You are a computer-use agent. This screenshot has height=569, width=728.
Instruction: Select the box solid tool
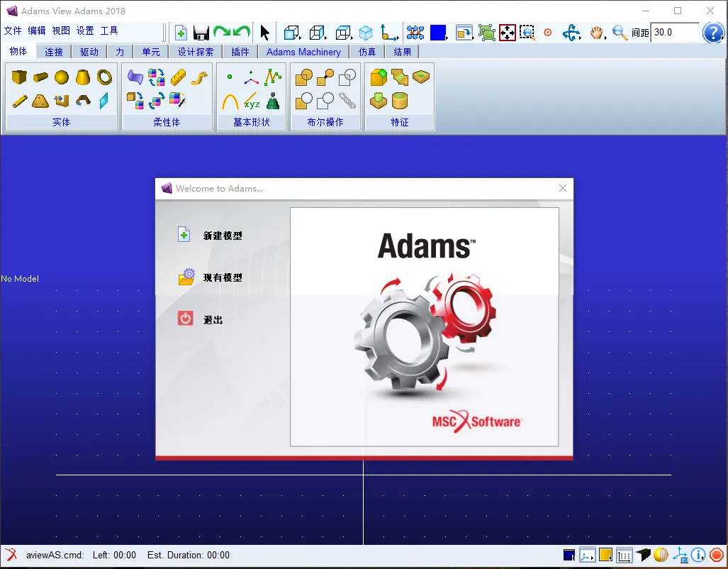tap(19, 77)
